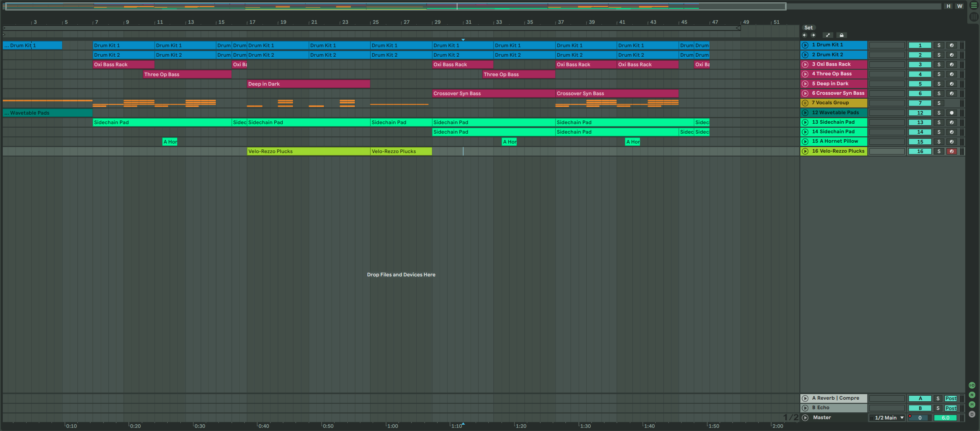Click track label 5 Deep in Dark
This screenshot has width=980, height=431.
835,83
